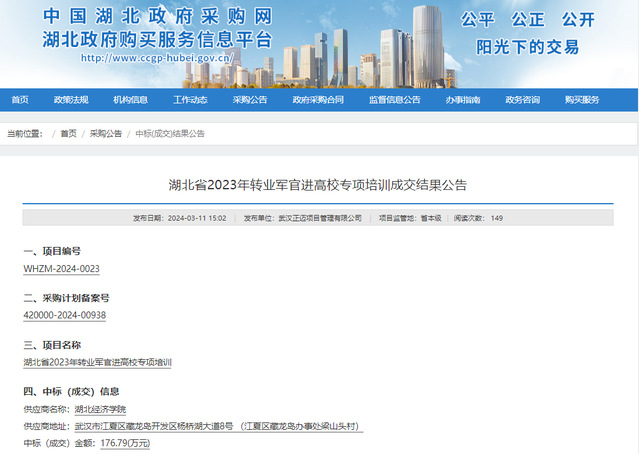The height and width of the screenshot is (454, 639).
Task: Click 首页 breadcrumb link
Action: (x=68, y=133)
